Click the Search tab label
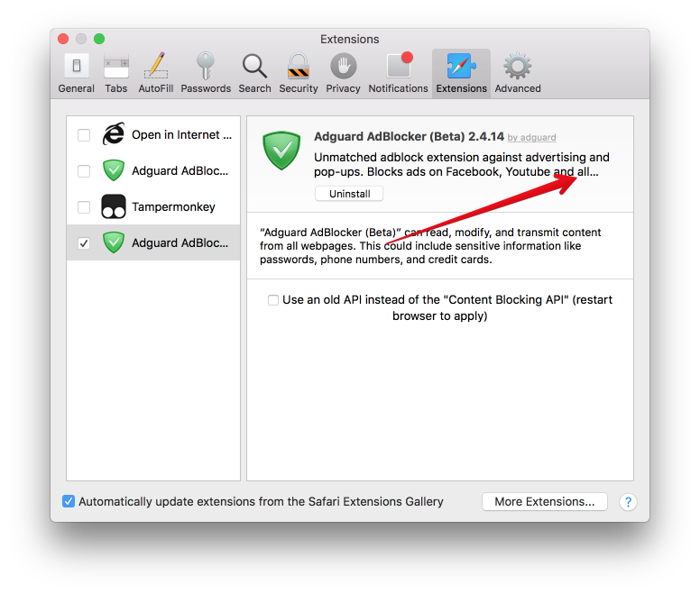The width and height of the screenshot is (700, 594). click(254, 88)
